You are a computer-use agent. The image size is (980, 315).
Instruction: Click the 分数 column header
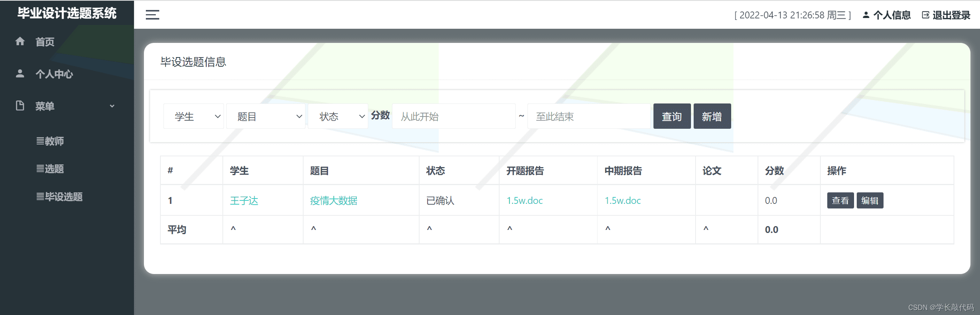[774, 171]
